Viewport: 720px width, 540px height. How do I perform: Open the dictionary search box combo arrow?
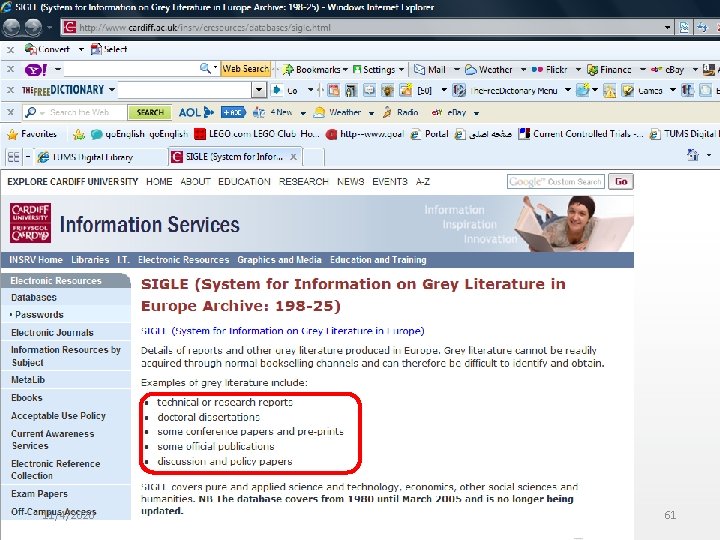[x=259, y=90]
